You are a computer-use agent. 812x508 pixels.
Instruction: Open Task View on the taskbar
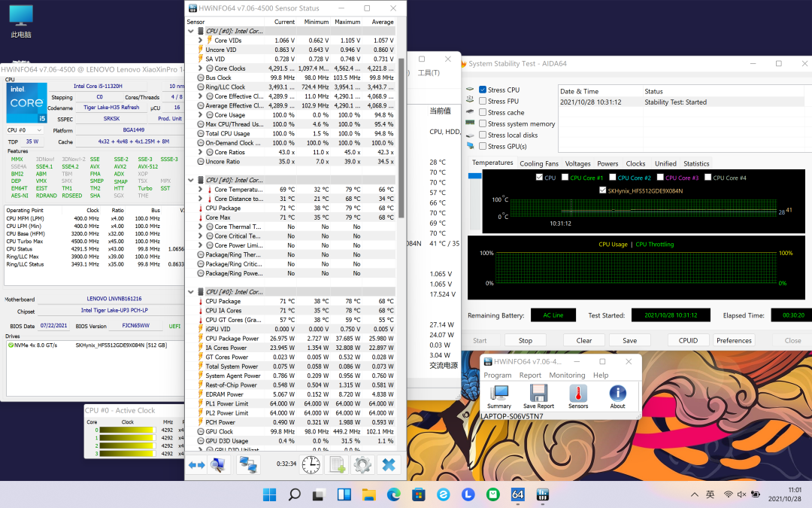[x=319, y=494]
